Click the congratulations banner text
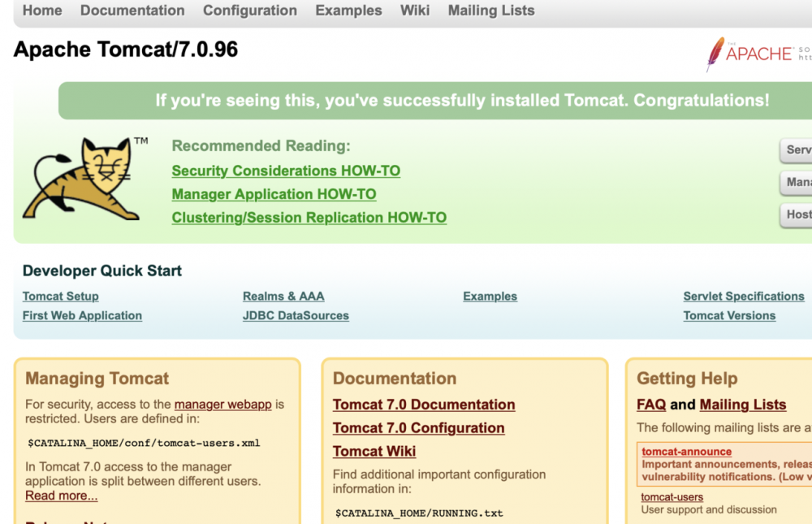Viewport: 812px width, 524px height. click(x=463, y=100)
